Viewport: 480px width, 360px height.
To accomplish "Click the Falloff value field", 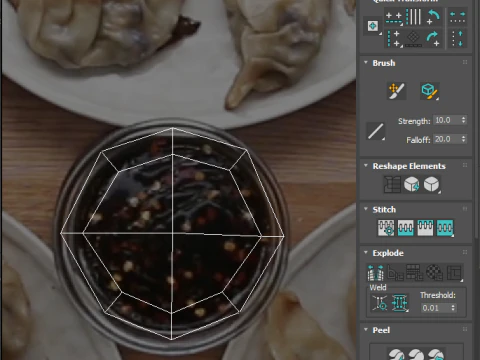I will (446, 139).
